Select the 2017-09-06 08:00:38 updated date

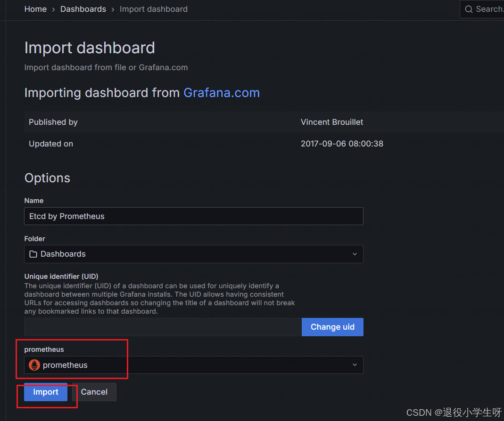pos(342,144)
